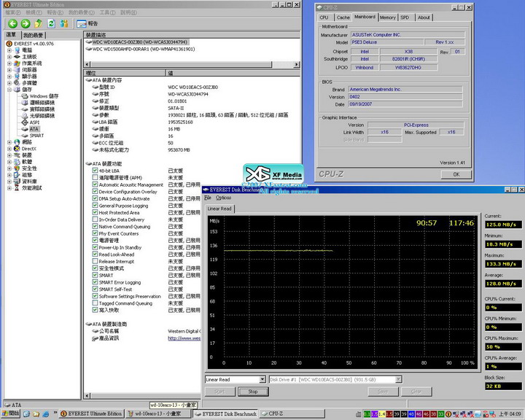Viewport: 525px width, 420px height.
Task: Switch to the Cache tab in CPU-Z
Action: (x=343, y=17)
